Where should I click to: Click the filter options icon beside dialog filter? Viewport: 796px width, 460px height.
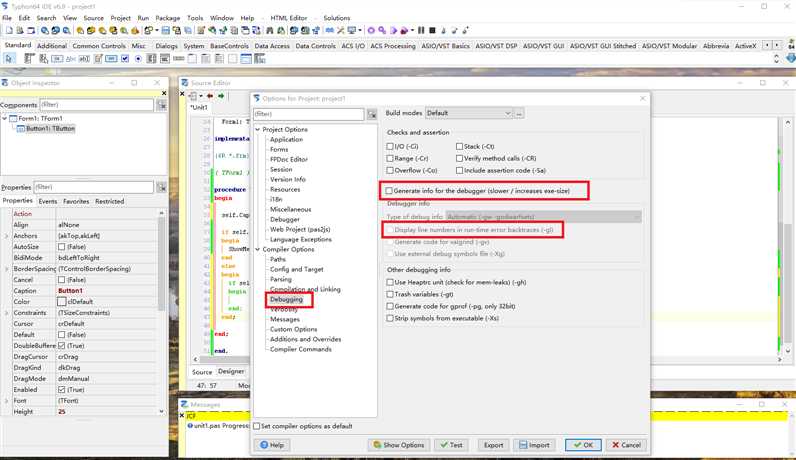pyautogui.click(x=372, y=114)
